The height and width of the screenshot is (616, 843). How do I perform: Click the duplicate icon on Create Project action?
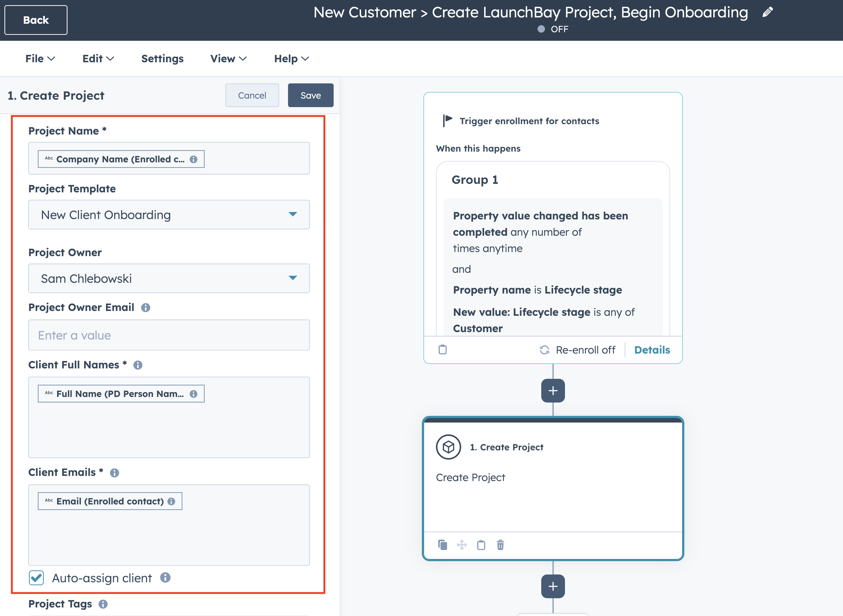click(443, 545)
